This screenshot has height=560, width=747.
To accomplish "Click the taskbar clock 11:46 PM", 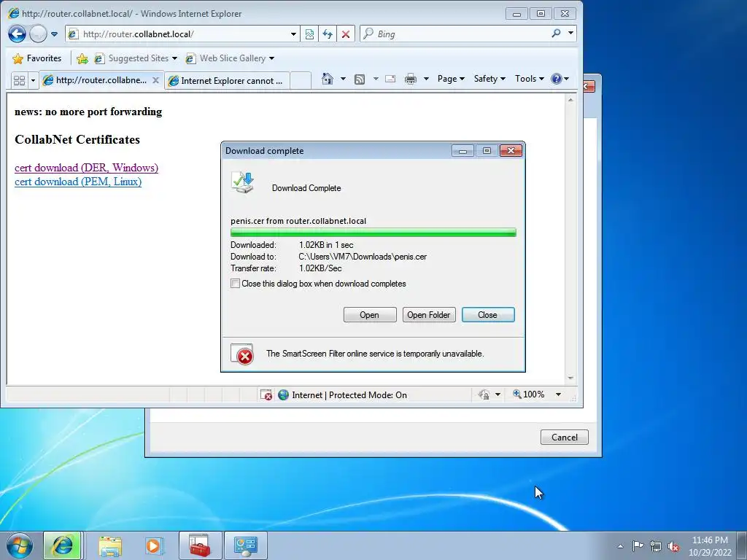I will click(710, 540).
